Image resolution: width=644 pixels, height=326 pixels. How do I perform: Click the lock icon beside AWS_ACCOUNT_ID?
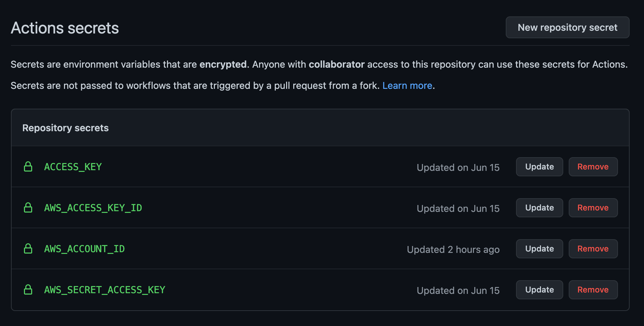pos(28,249)
